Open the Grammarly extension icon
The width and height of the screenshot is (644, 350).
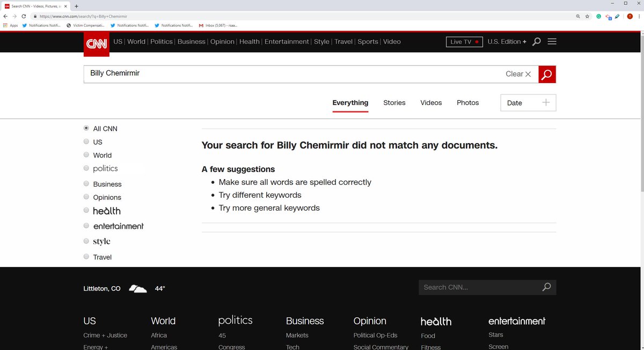pyautogui.click(x=599, y=16)
